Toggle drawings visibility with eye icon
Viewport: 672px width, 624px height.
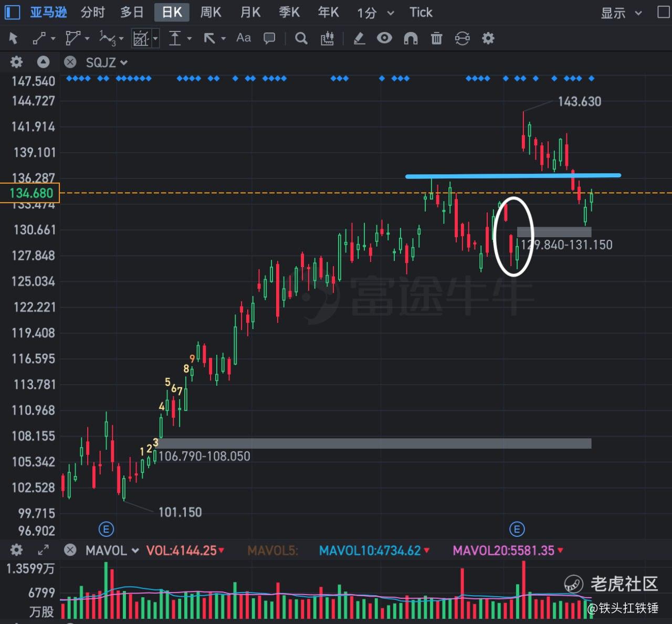click(x=385, y=38)
